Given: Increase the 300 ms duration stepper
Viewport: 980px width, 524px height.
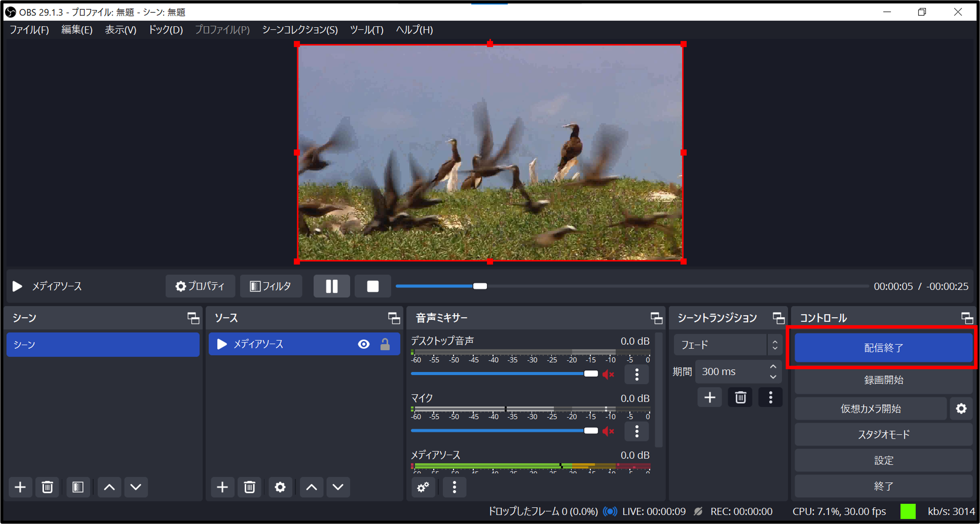Looking at the screenshot, I should coord(773,366).
